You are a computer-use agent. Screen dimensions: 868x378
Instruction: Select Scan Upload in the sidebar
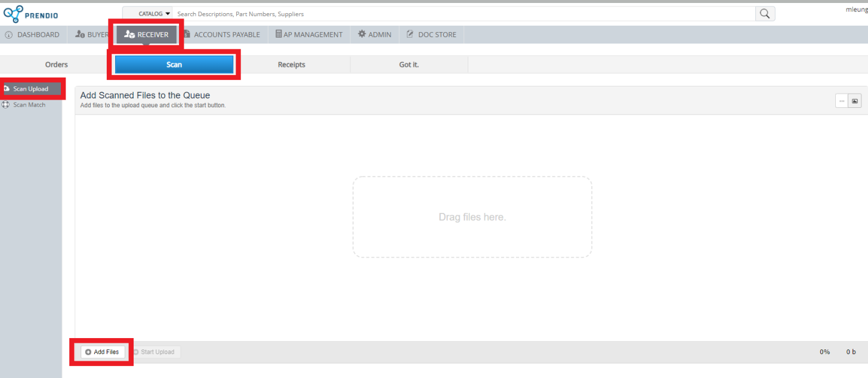pos(30,89)
